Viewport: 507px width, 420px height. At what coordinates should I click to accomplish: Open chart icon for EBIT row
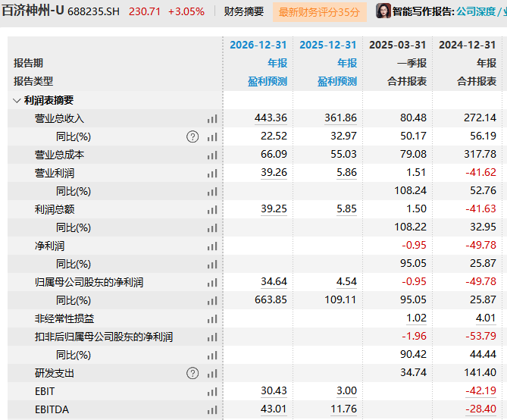(x=212, y=392)
